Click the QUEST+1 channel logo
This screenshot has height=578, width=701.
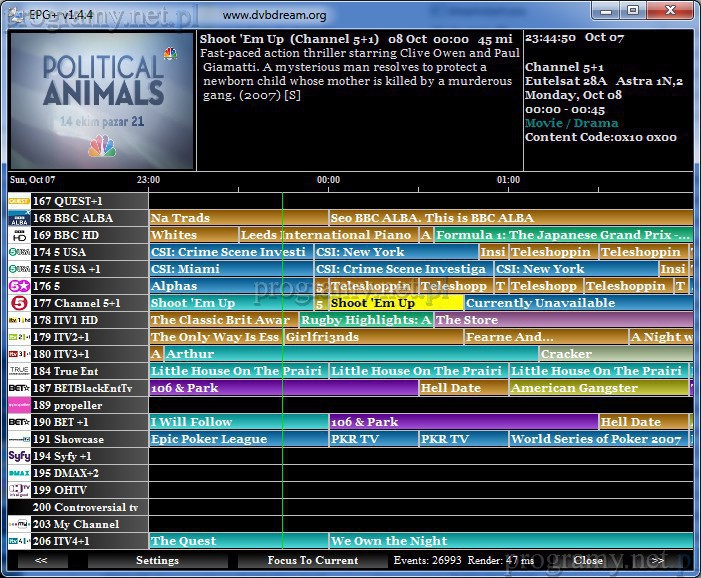point(18,201)
